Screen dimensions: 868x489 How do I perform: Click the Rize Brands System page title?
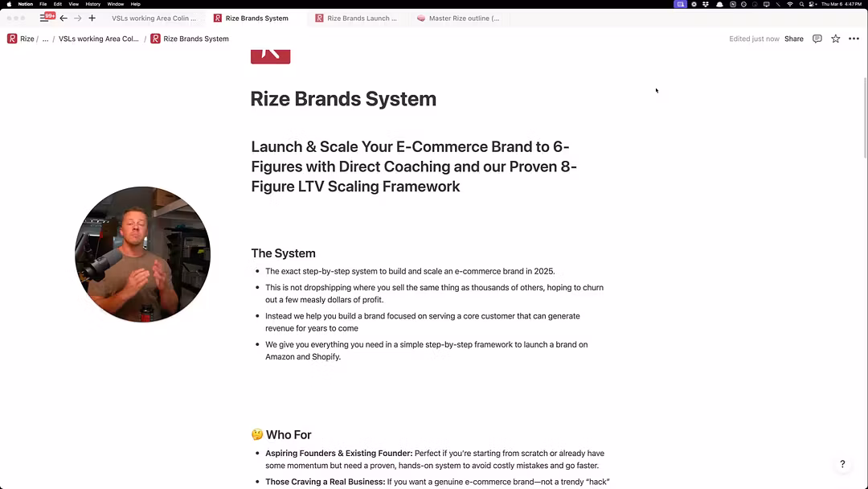343,99
